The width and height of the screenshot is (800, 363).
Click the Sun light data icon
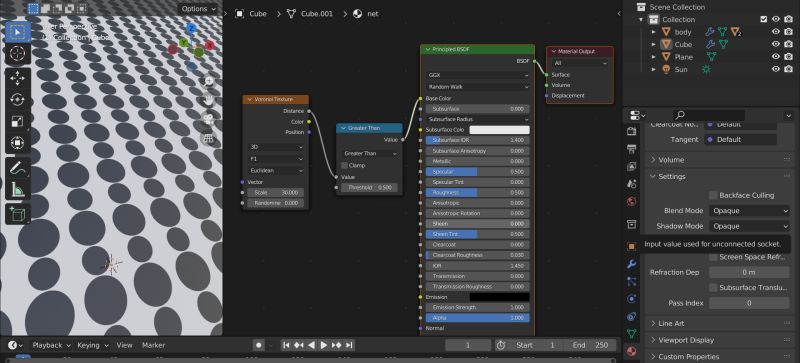click(x=706, y=69)
